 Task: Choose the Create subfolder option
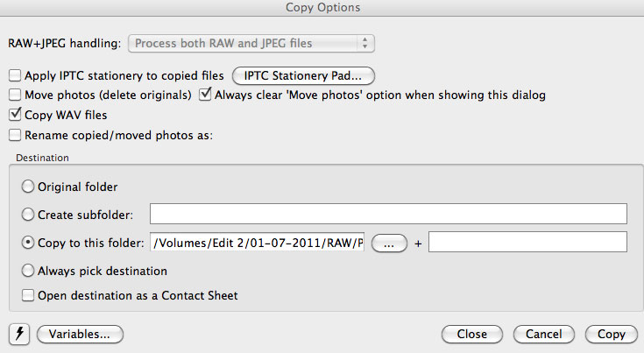(27, 215)
